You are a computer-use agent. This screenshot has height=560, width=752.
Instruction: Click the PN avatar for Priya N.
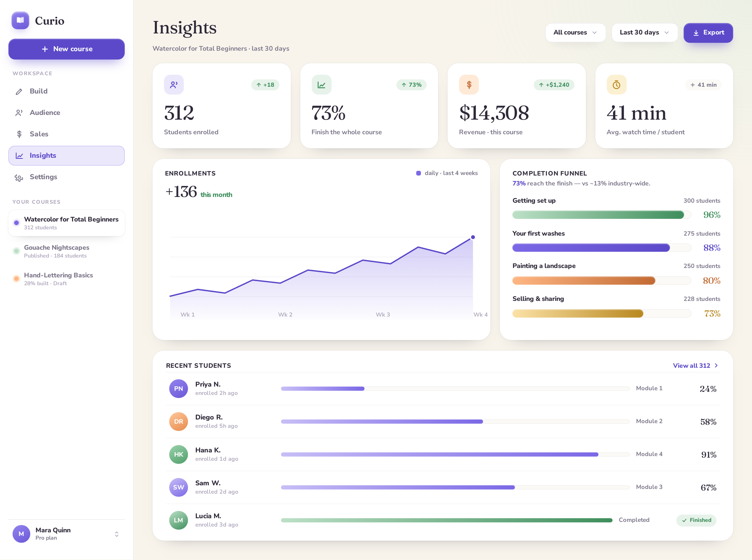pyautogui.click(x=179, y=388)
